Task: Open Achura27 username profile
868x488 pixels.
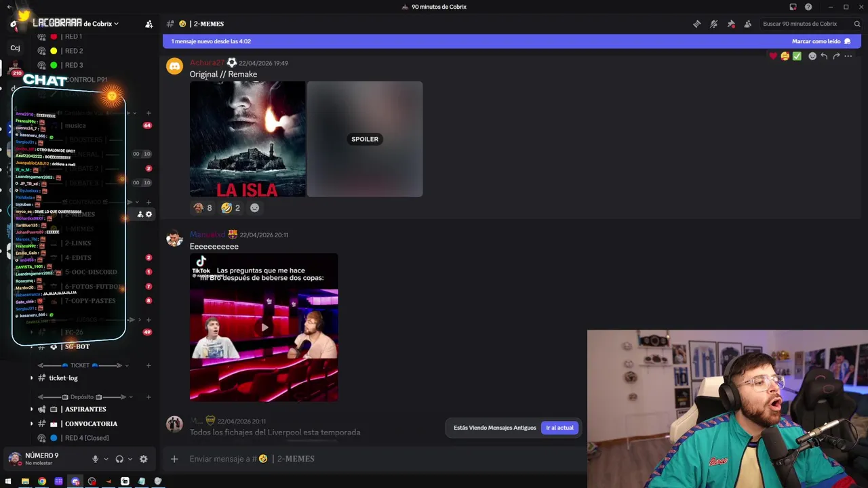Action: (x=207, y=63)
